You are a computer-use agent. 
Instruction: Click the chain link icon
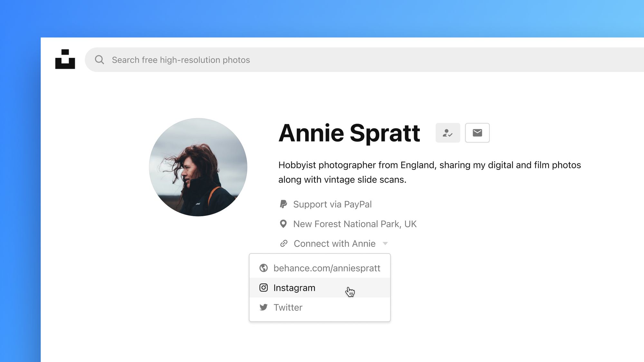(284, 243)
